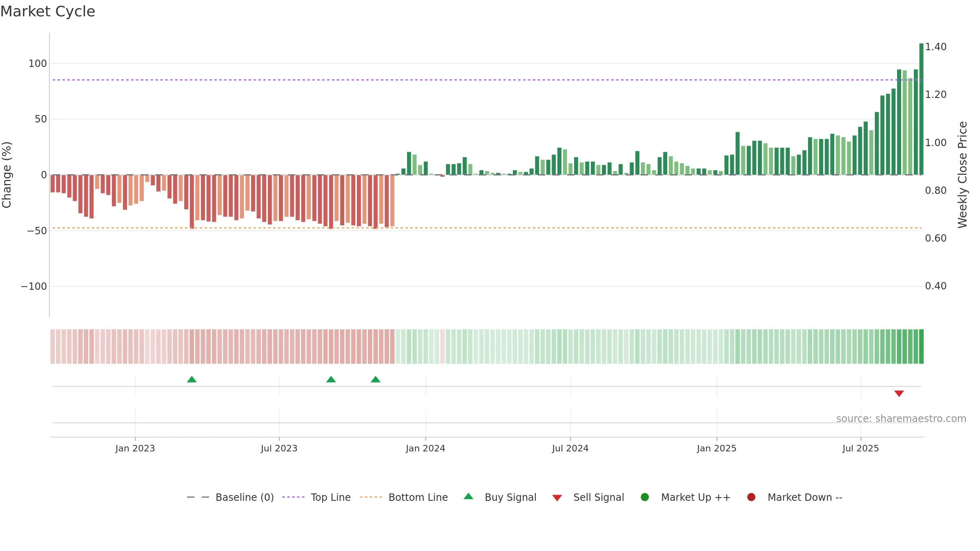The image size is (980, 551).
Task: Click the buy signal marker after Jul 2023
Action: 331,380
